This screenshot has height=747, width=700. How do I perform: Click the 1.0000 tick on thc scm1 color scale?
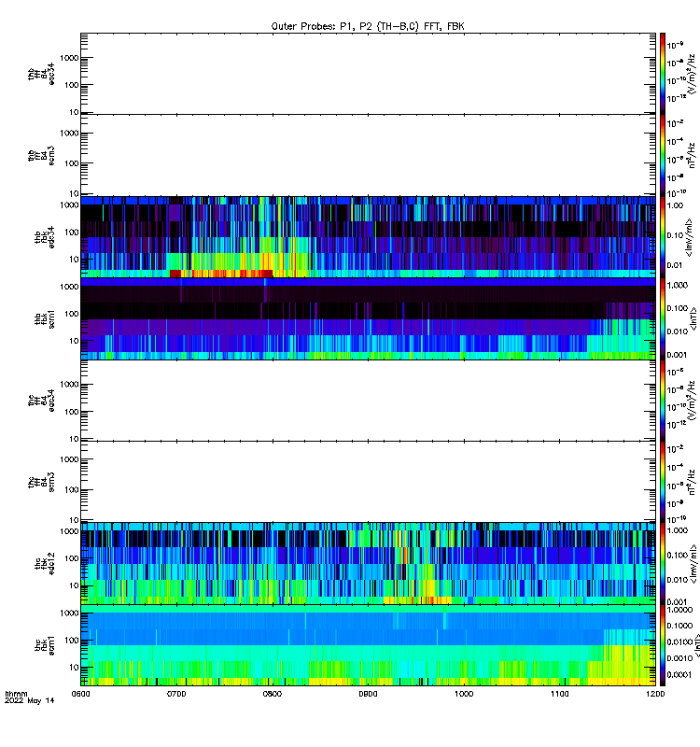pyautogui.click(x=680, y=610)
